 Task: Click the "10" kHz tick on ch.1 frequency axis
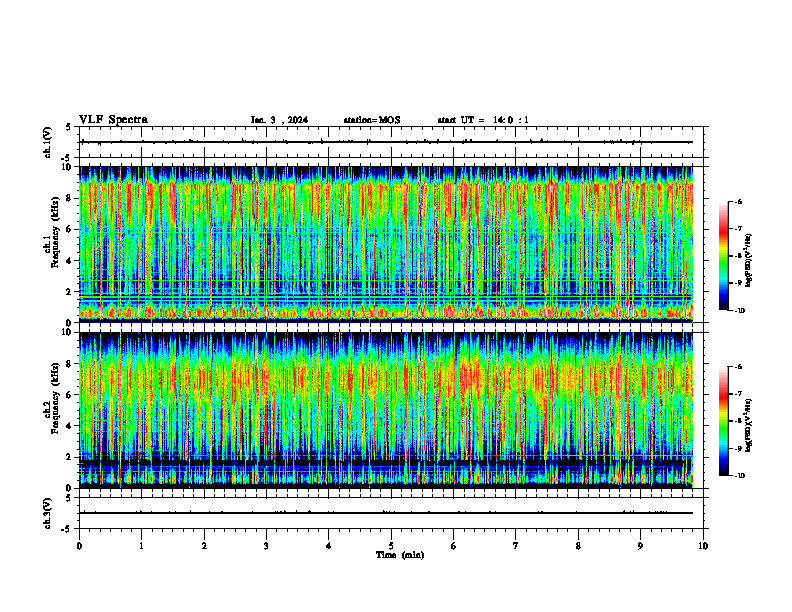coord(67,167)
